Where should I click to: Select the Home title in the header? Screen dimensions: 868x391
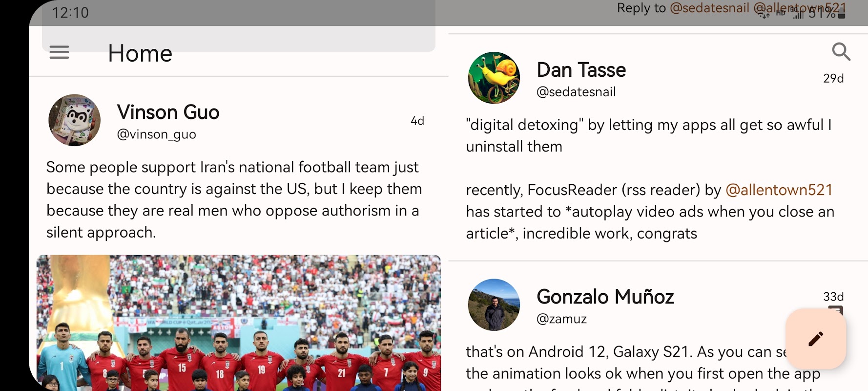[x=140, y=53]
